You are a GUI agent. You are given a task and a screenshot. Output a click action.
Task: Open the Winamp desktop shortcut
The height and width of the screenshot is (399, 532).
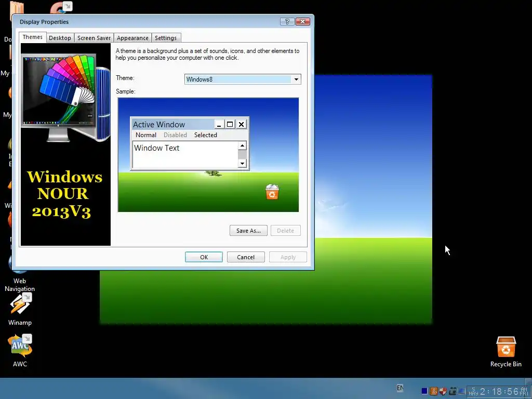pos(20,309)
